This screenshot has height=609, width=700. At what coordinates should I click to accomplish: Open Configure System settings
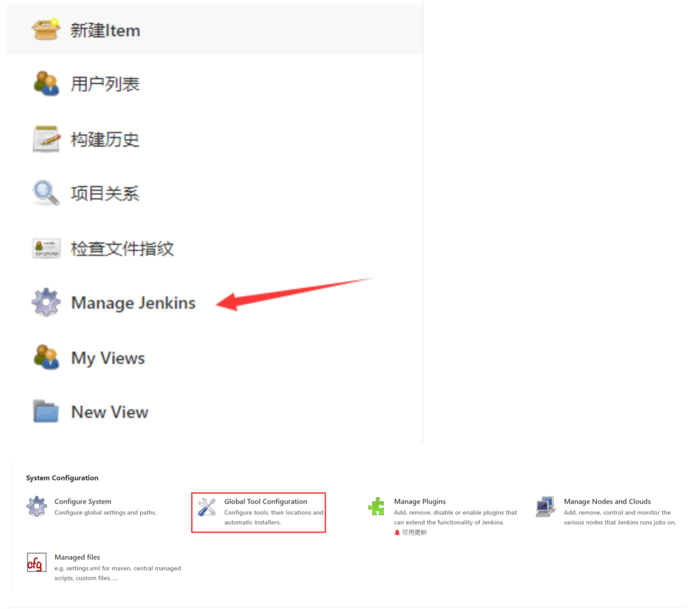click(83, 502)
